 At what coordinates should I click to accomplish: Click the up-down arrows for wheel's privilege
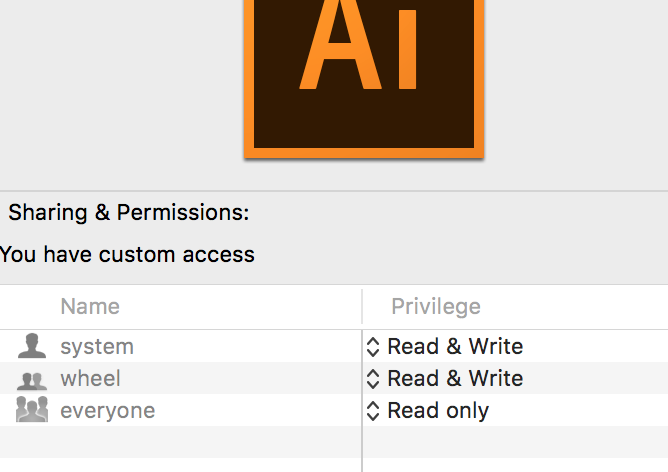pyautogui.click(x=373, y=379)
